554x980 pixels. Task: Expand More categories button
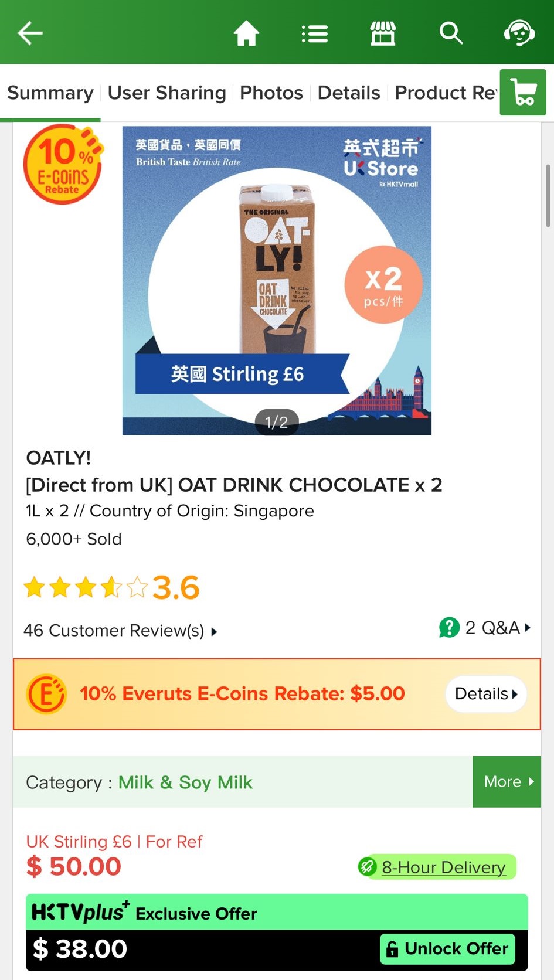coord(507,781)
